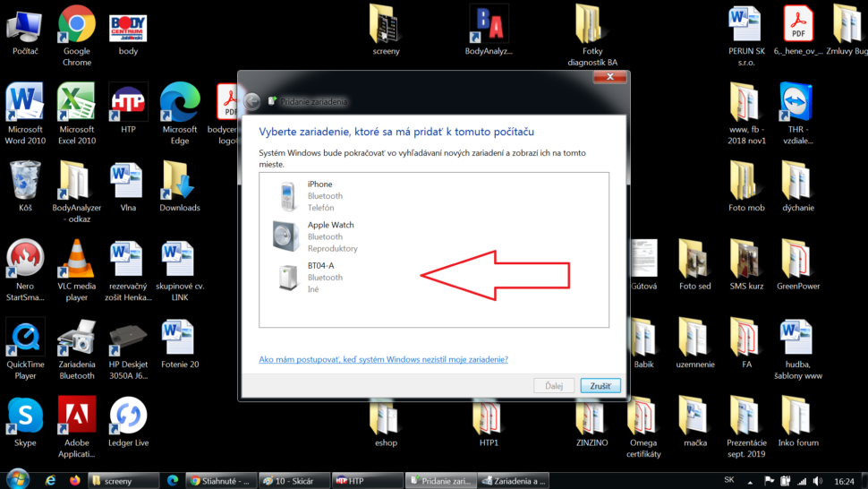868x489 pixels.
Task: Open Microsoft Word 2010 shortcut
Action: pyautogui.click(x=25, y=114)
